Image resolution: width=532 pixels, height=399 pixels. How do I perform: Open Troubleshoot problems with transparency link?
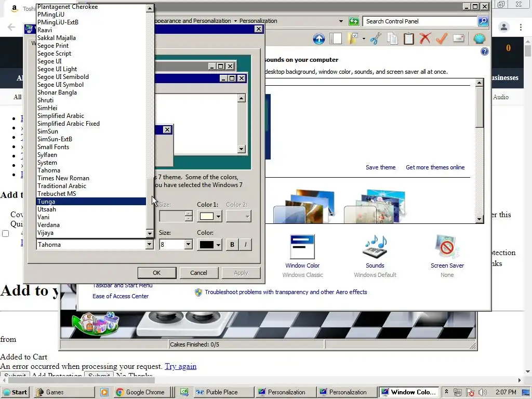[286, 292]
